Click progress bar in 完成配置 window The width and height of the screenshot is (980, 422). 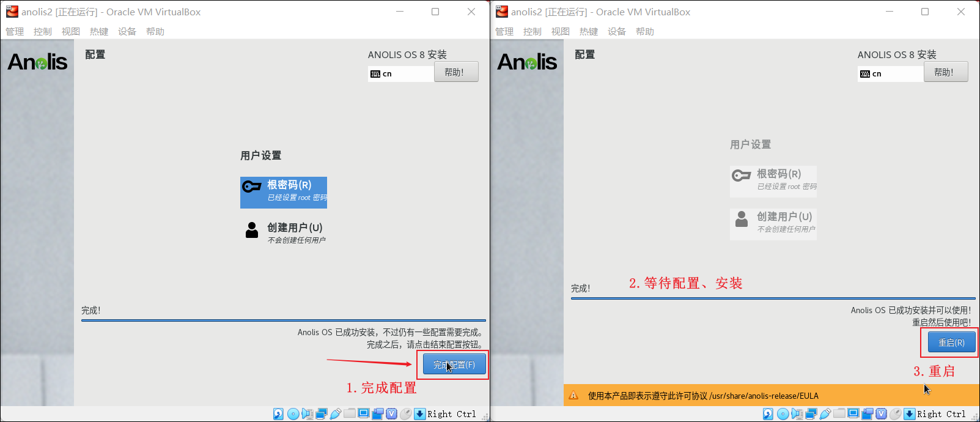point(284,320)
